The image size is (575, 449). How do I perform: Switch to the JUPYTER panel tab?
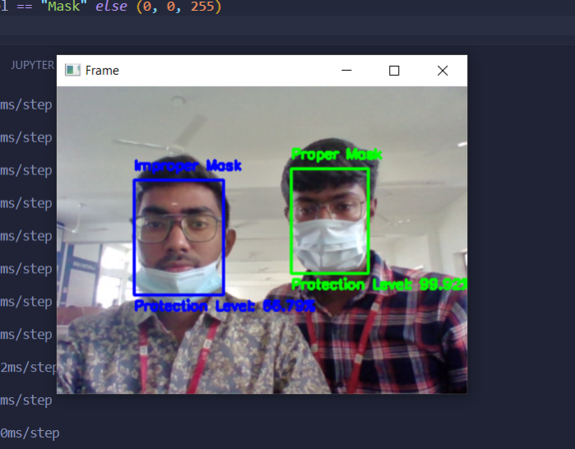(x=32, y=65)
